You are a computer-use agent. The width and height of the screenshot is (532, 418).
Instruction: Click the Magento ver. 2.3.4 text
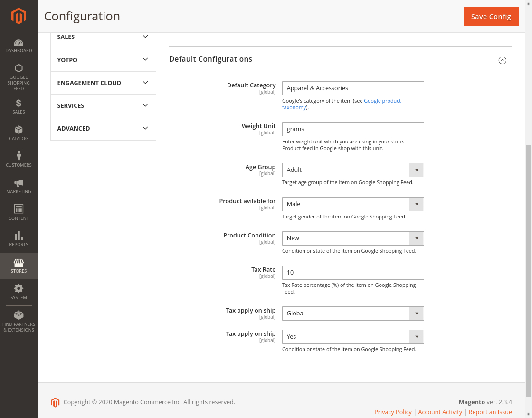pos(485,402)
